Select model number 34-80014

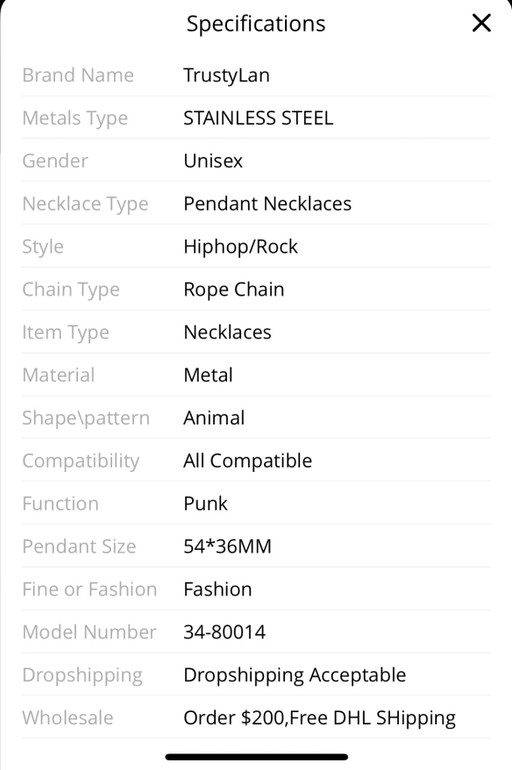224,632
